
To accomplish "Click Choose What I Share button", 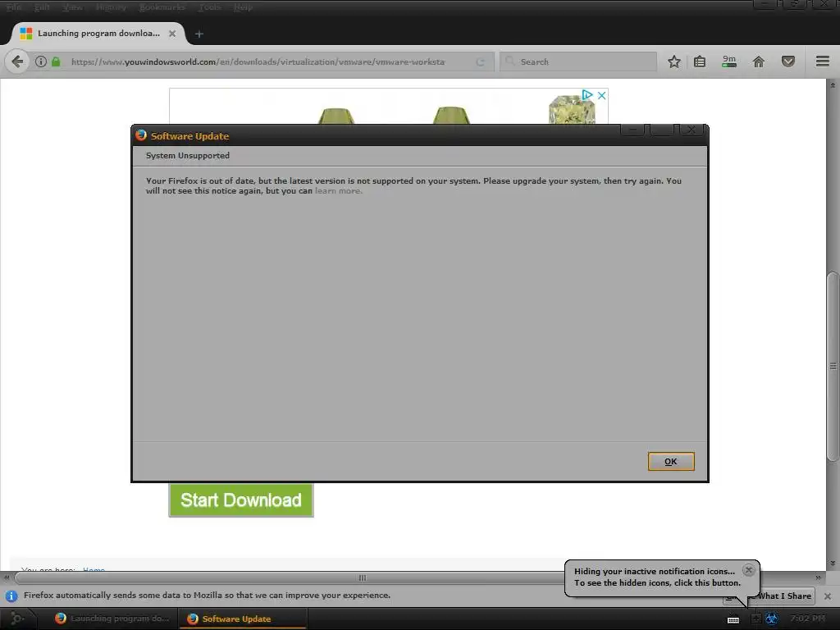I will 769,596.
